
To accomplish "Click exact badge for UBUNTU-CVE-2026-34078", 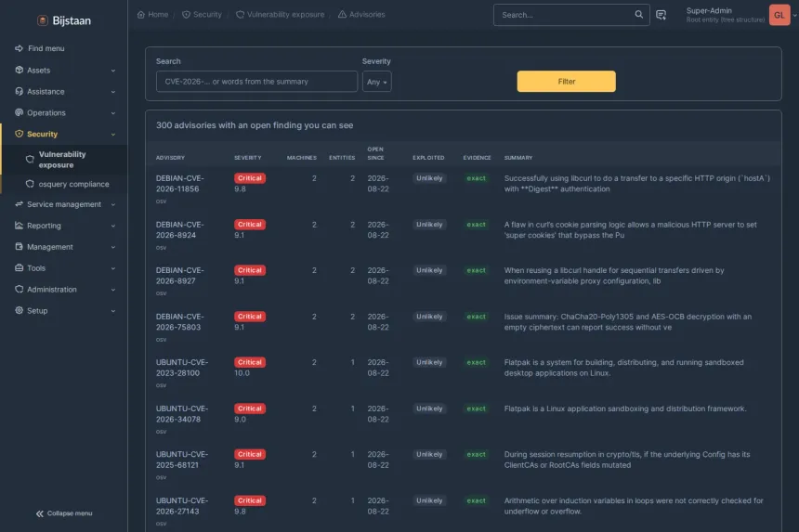I will (477, 409).
